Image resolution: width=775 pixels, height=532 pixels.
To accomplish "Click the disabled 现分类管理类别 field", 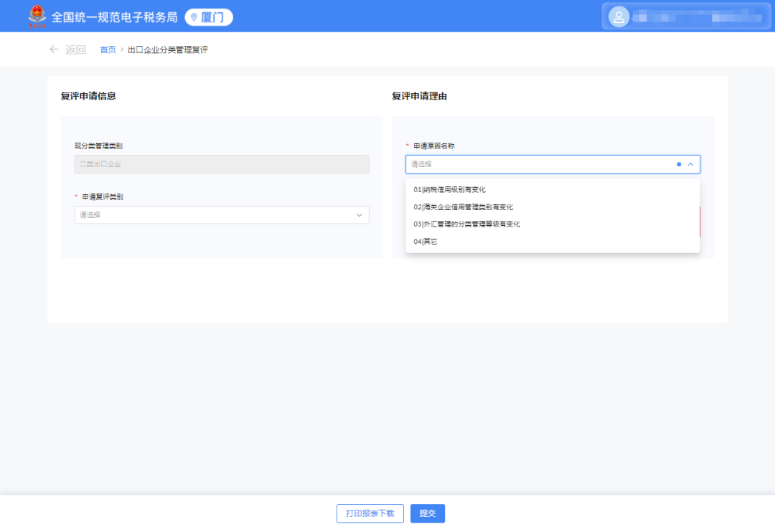I will tap(222, 164).
